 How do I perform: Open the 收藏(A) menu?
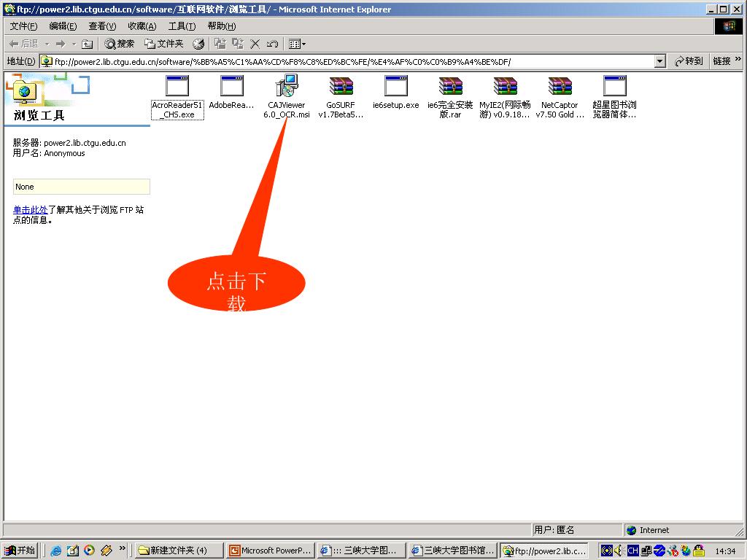(142, 26)
